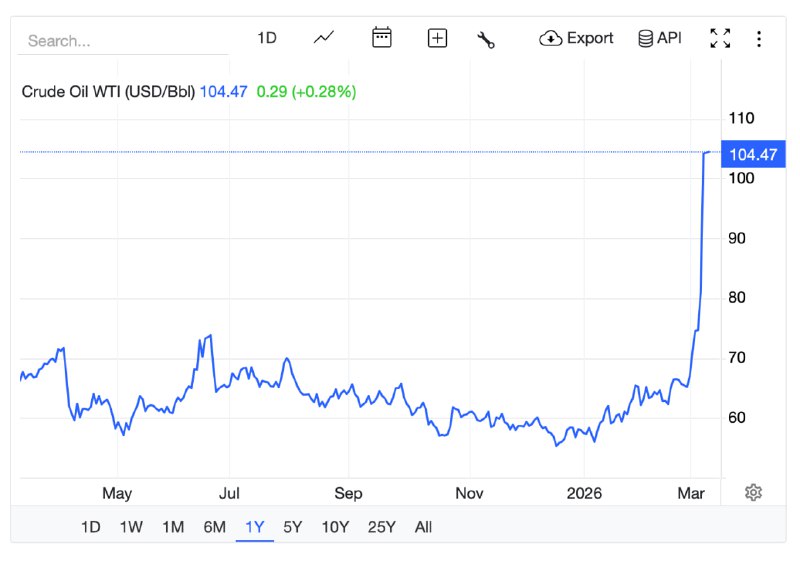This screenshot has width=800, height=561.
Task: Open chart settings gear icon
Action: [x=754, y=492]
